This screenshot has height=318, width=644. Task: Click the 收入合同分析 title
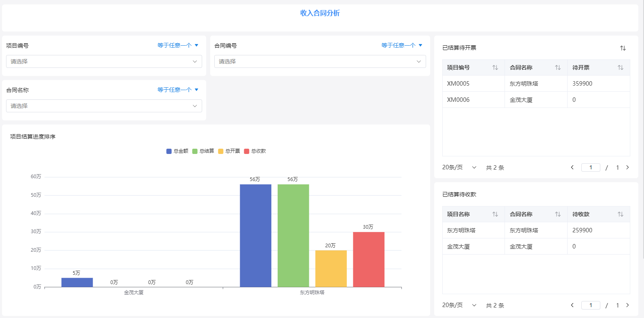pyautogui.click(x=320, y=13)
